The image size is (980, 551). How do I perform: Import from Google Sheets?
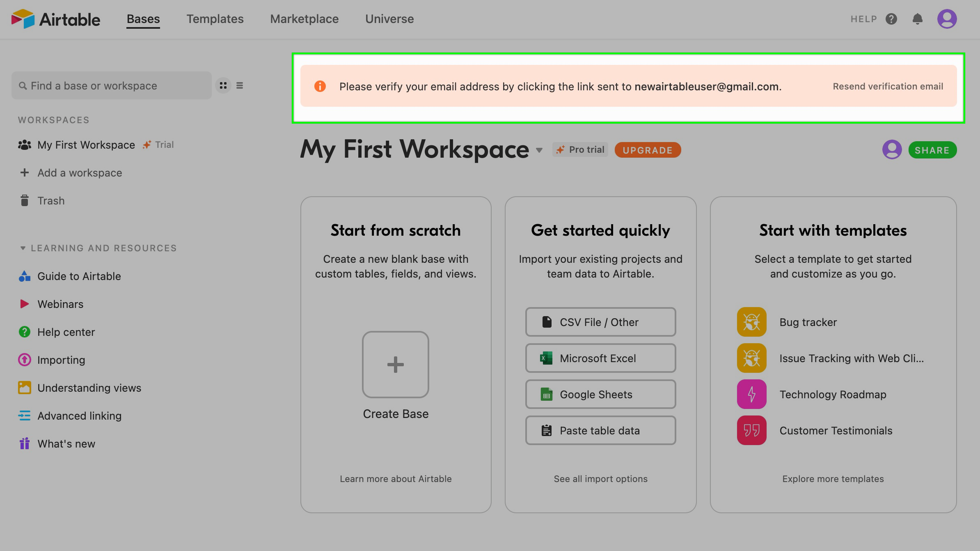(600, 394)
